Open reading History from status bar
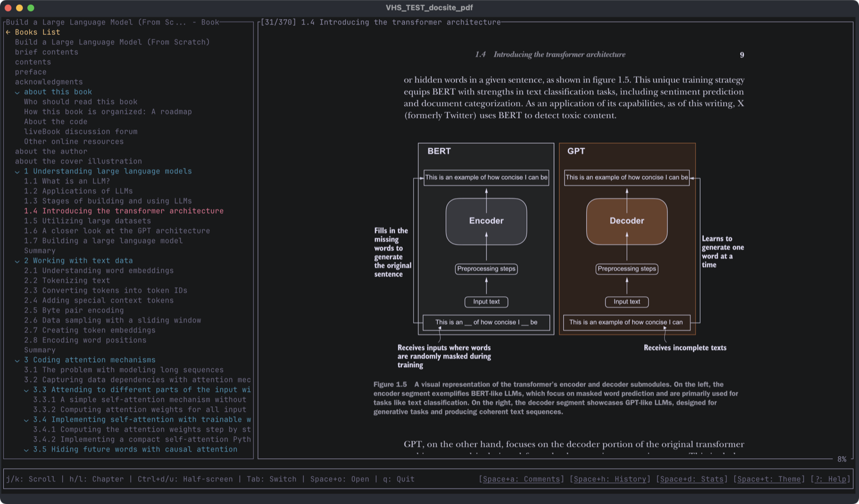The width and height of the screenshot is (859, 504). tap(610, 479)
